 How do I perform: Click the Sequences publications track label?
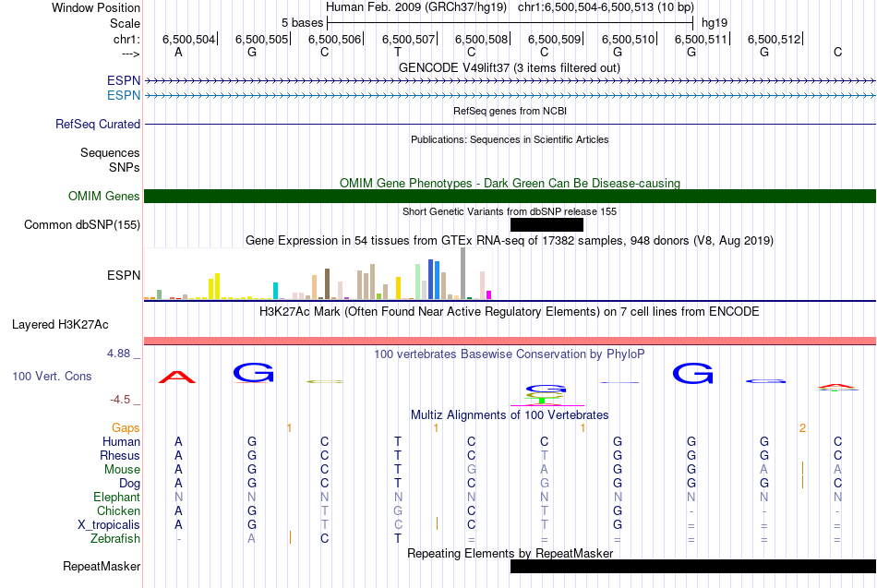point(110,152)
